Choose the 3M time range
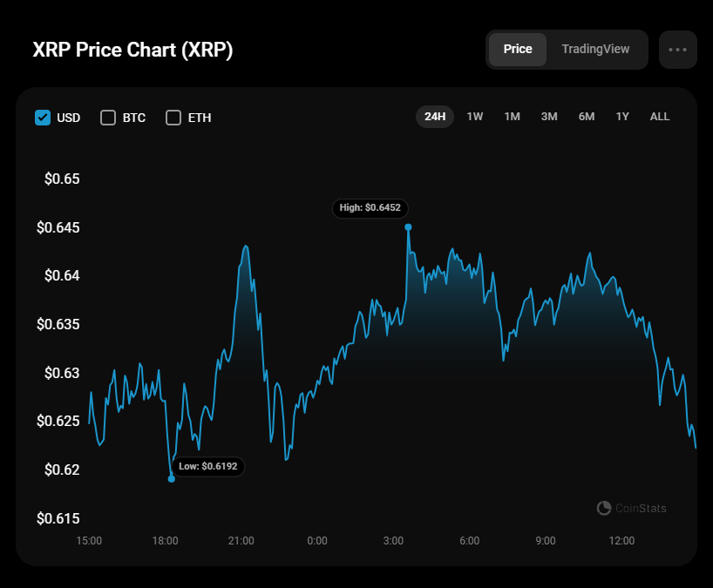This screenshot has height=588, width=713. (549, 117)
